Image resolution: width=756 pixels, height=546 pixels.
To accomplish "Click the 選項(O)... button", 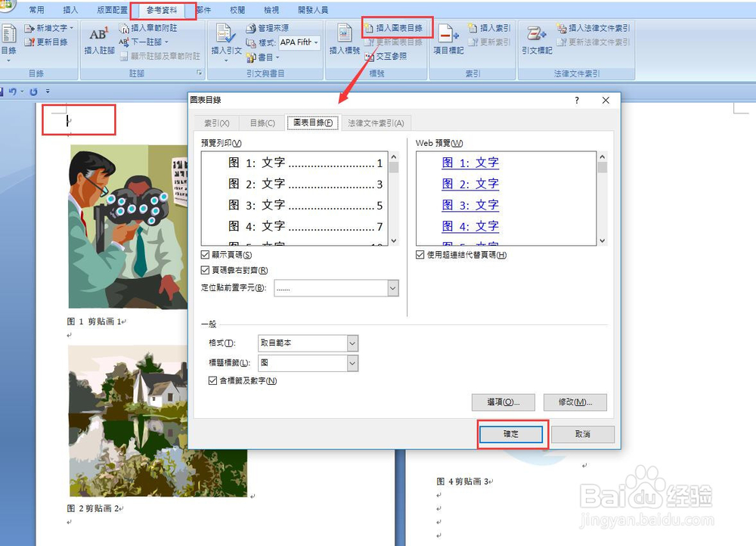I will click(x=503, y=402).
